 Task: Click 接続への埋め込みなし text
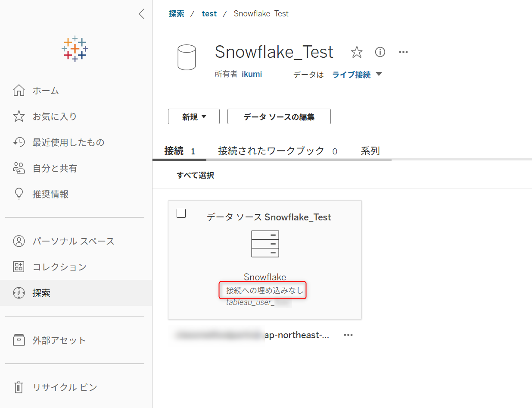pos(265,291)
